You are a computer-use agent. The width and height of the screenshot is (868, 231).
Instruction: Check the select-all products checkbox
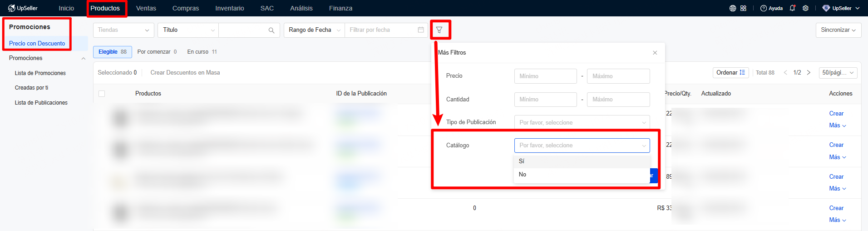pyautogui.click(x=102, y=94)
